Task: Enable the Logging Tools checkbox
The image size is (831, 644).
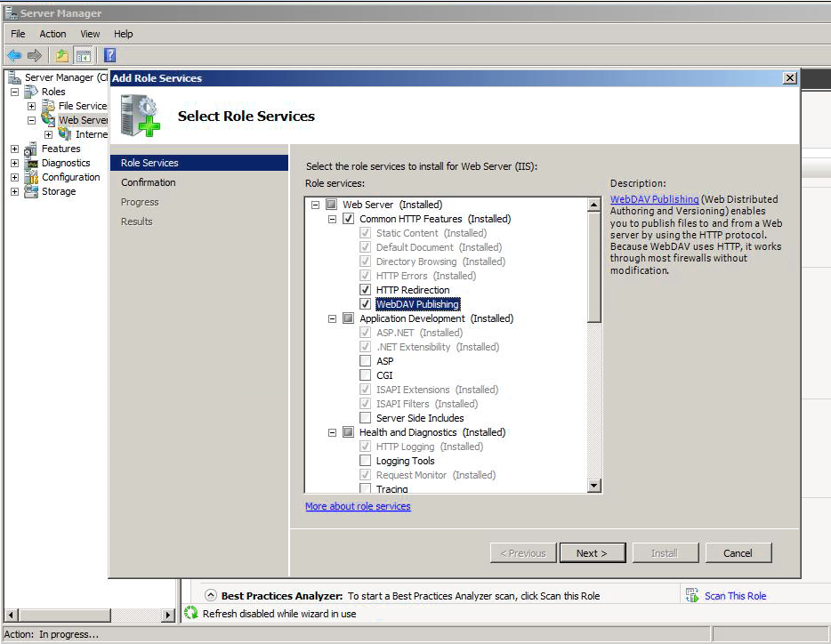Action: click(x=365, y=461)
